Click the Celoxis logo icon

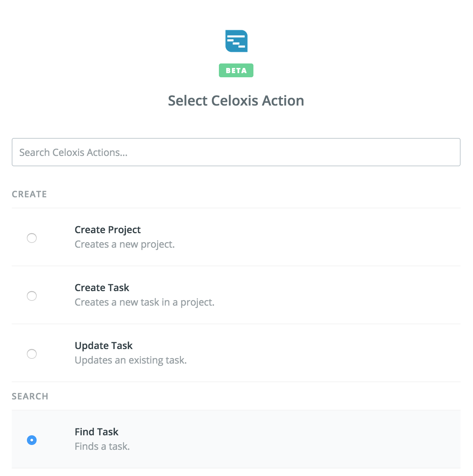click(x=236, y=41)
